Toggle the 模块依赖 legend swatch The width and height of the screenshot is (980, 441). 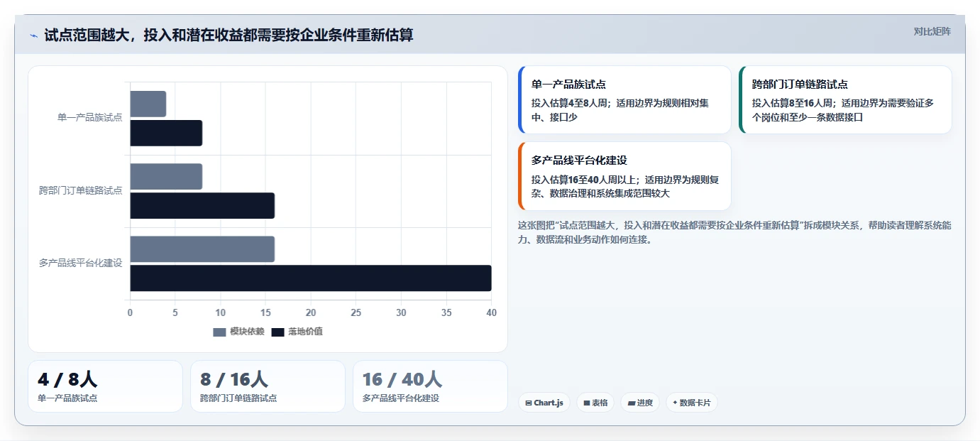[219, 332]
